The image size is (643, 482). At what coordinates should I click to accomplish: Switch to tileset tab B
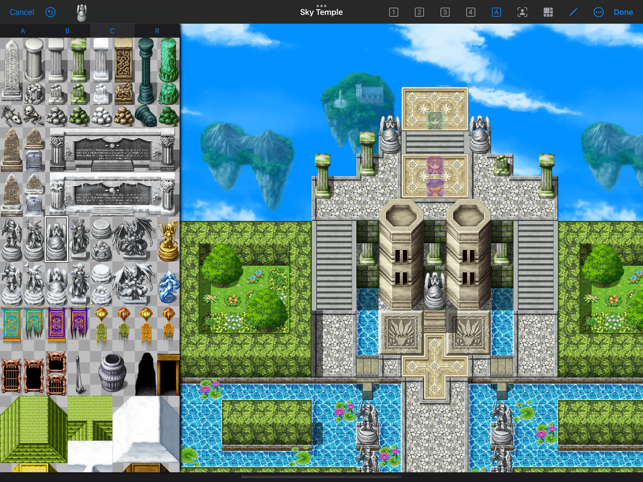point(67,31)
